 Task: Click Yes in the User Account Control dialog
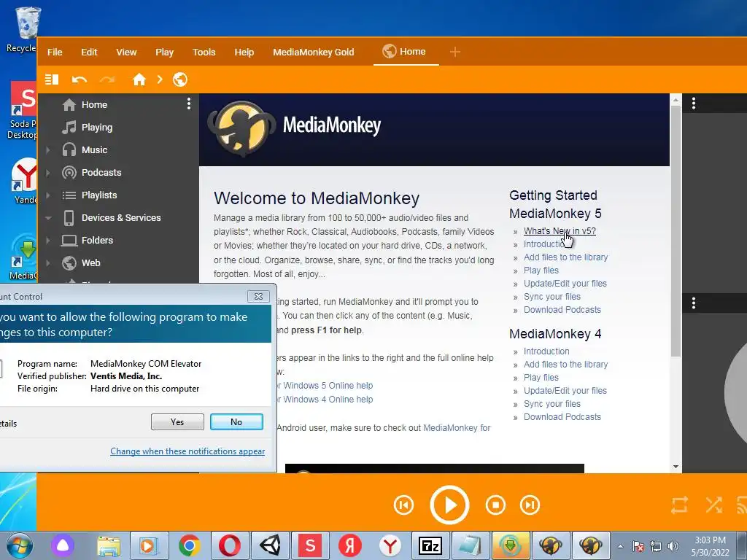[177, 422]
